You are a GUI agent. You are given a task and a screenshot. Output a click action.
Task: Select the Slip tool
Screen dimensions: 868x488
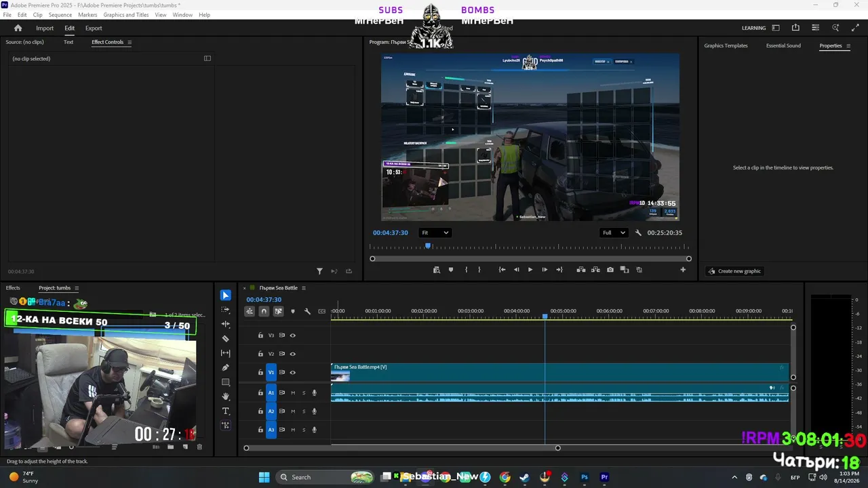pyautogui.click(x=226, y=353)
